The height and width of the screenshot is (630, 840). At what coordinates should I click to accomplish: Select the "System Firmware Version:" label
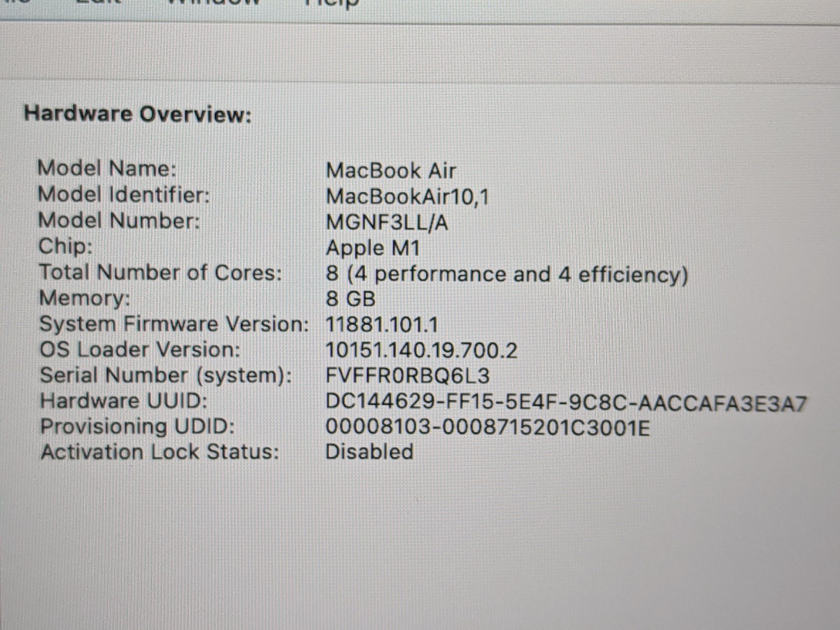click(x=175, y=324)
